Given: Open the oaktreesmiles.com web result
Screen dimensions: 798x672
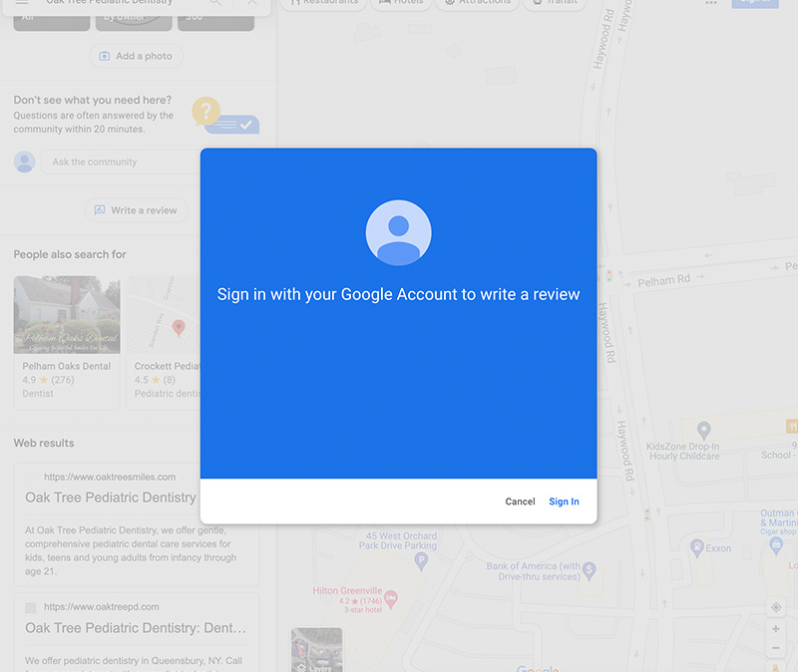Looking at the screenshot, I should pyautogui.click(x=110, y=478).
